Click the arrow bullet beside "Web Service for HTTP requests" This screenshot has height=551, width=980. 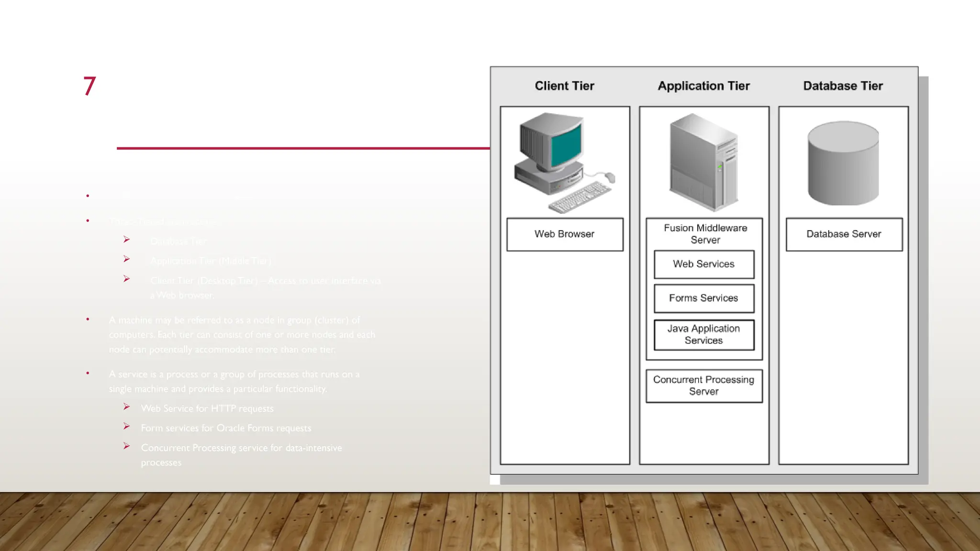126,407
